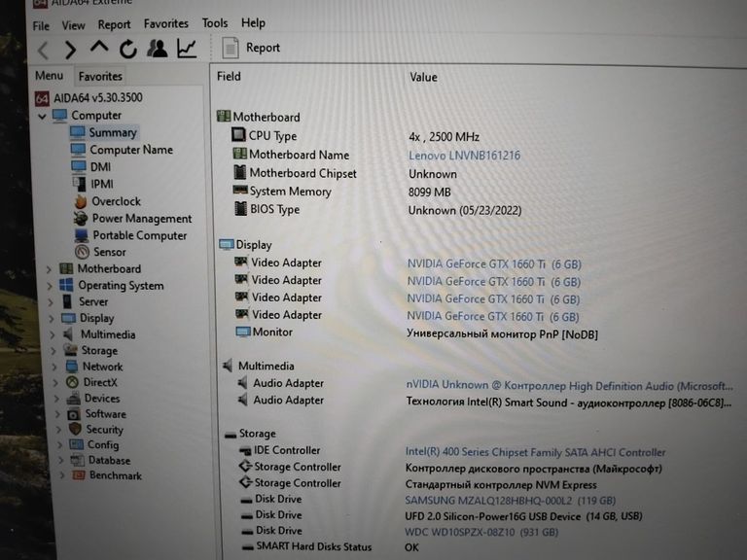Select the Monitor row
This screenshot has height=560, width=747.
[x=417, y=332]
